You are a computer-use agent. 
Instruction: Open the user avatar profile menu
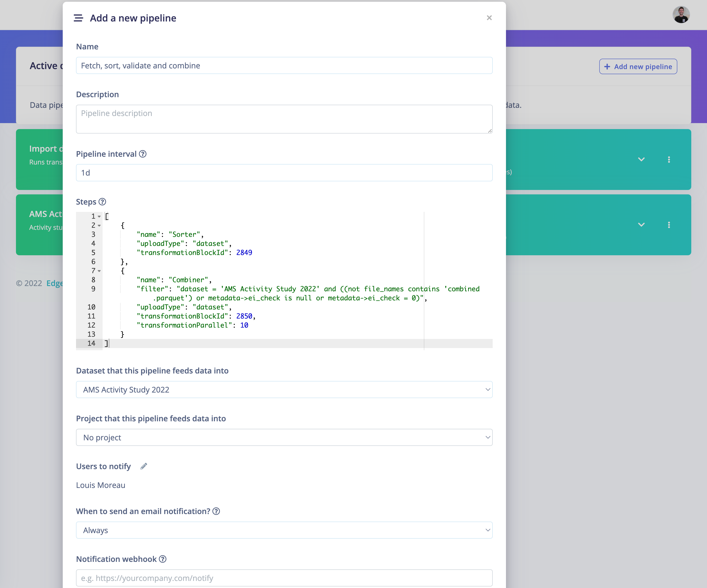(x=681, y=15)
